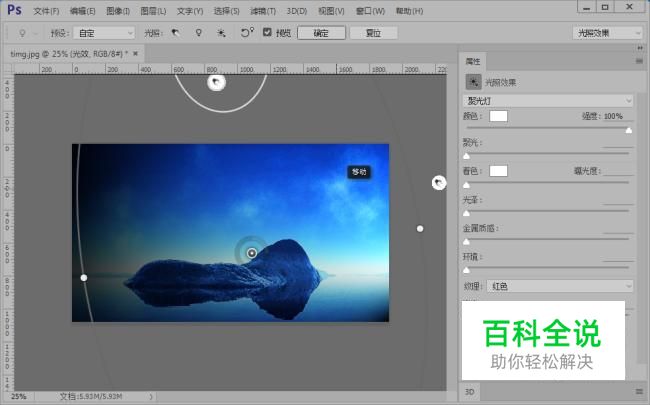This screenshot has height=405, width=650.
Task: Open the tool preset picker bulb icon
Action: [22, 33]
